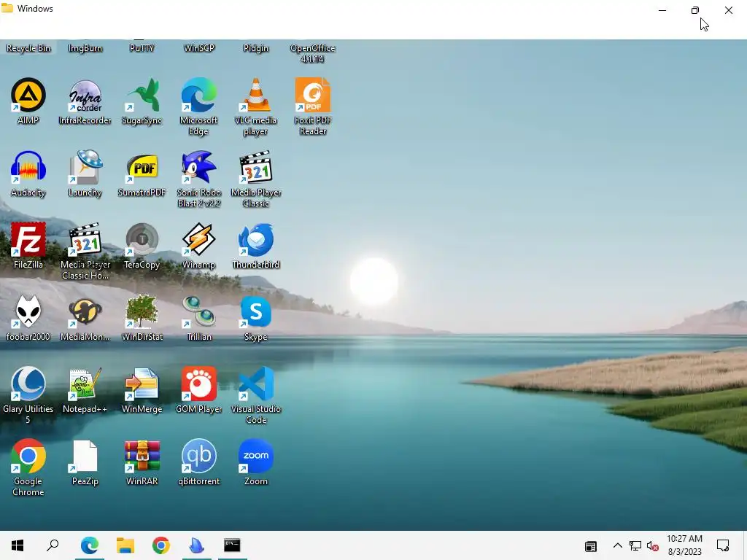
Task: Select the Skype desktop icon
Action: tap(256, 318)
